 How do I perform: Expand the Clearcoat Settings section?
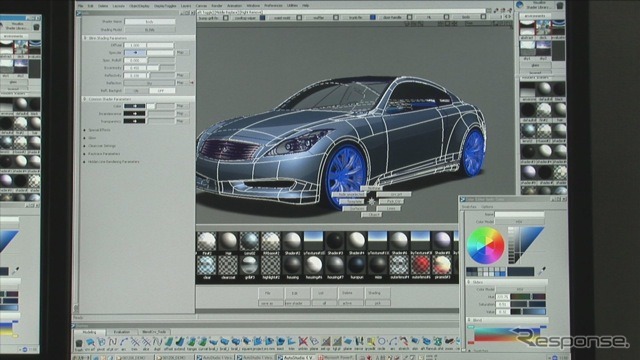84,146
